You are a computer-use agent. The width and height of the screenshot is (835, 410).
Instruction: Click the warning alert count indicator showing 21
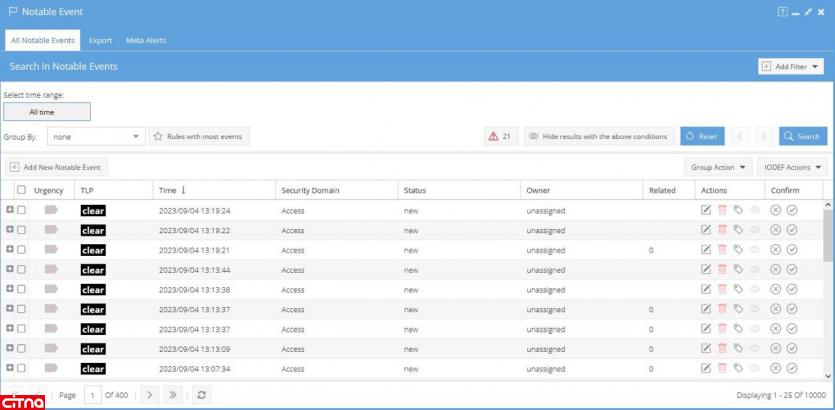pos(500,136)
